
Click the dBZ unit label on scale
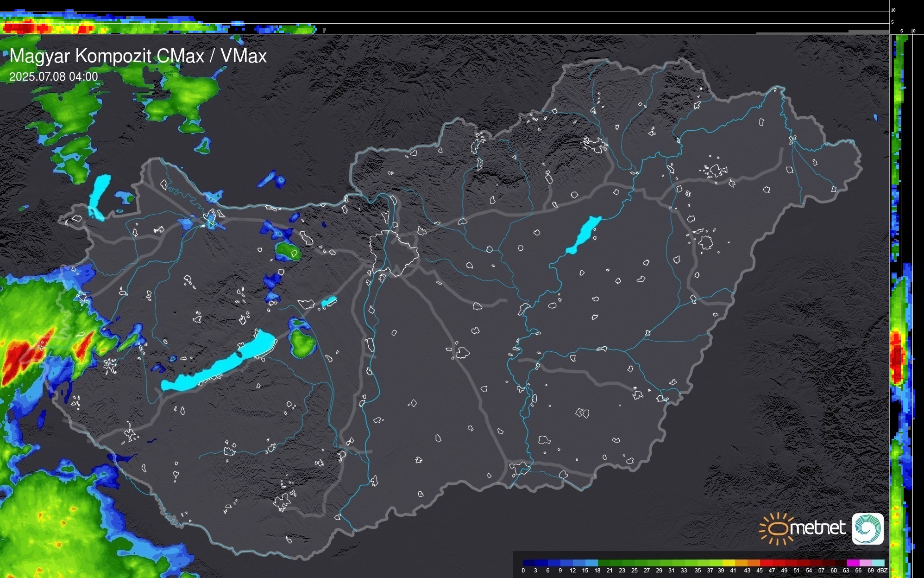click(882, 571)
